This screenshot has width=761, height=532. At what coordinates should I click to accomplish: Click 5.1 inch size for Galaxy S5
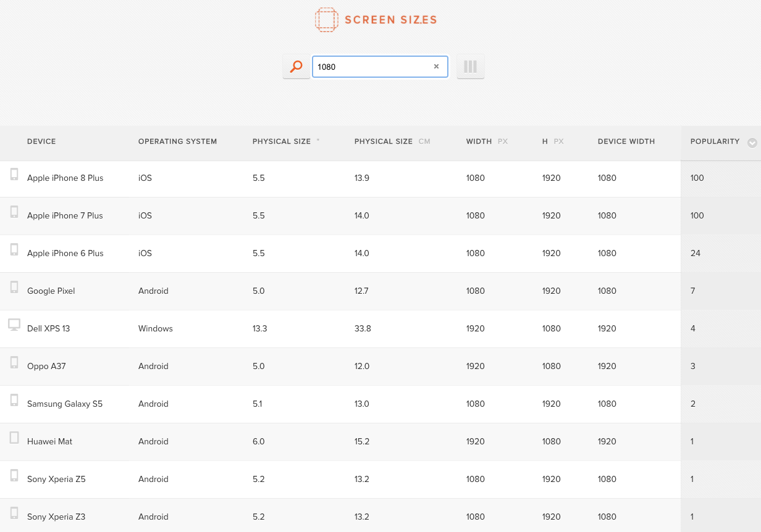click(x=258, y=404)
